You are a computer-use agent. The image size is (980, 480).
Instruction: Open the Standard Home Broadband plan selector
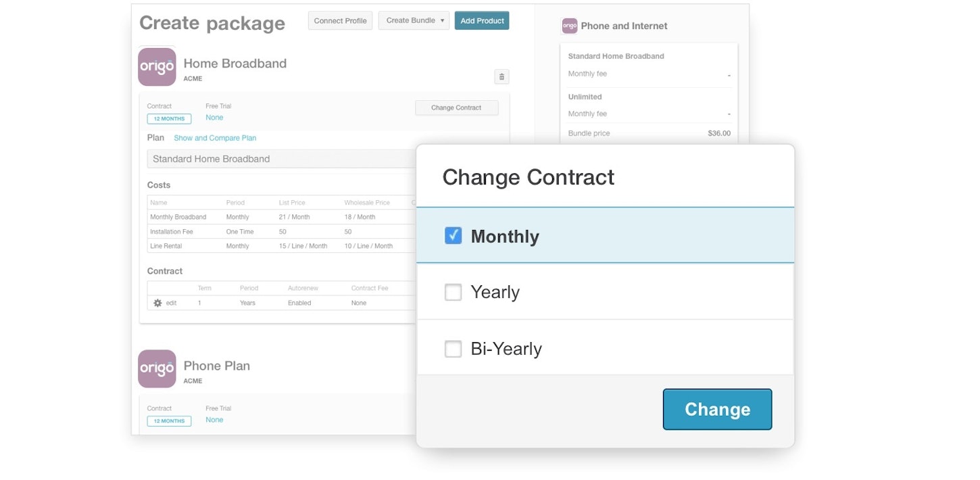(x=281, y=159)
